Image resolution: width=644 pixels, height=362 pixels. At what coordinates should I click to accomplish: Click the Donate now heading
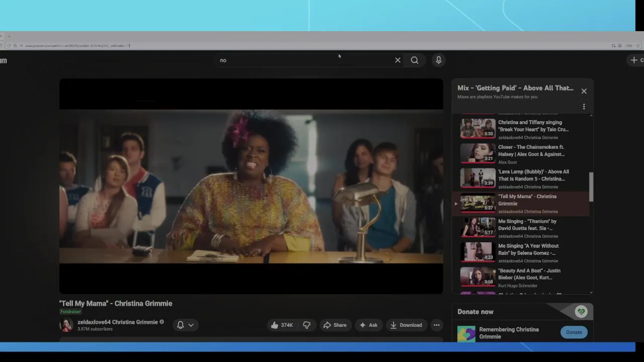[475, 312]
